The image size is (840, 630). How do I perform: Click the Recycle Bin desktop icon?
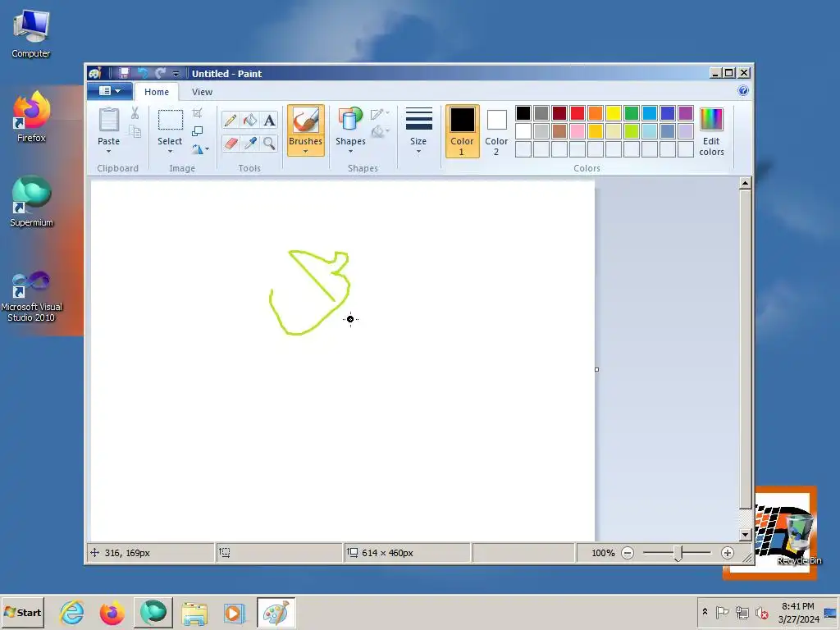(x=799, y=538)
